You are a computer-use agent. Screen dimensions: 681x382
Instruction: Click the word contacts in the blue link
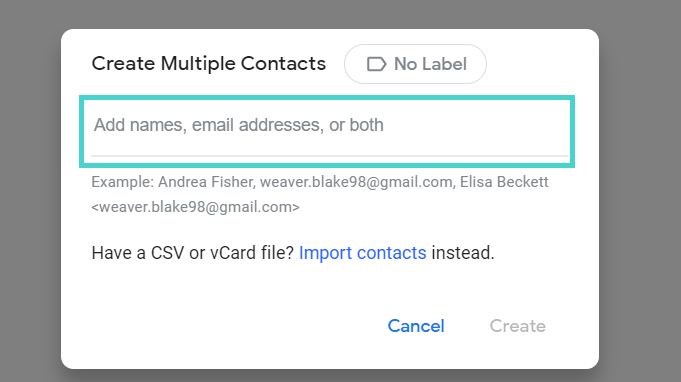click(392, 253)
